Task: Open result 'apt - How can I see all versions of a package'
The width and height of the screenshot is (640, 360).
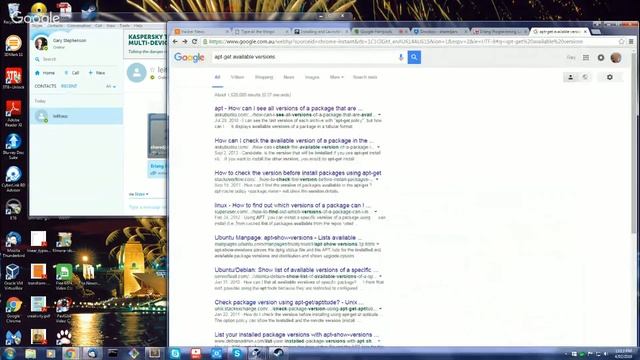Action: [x=288, y=109]
